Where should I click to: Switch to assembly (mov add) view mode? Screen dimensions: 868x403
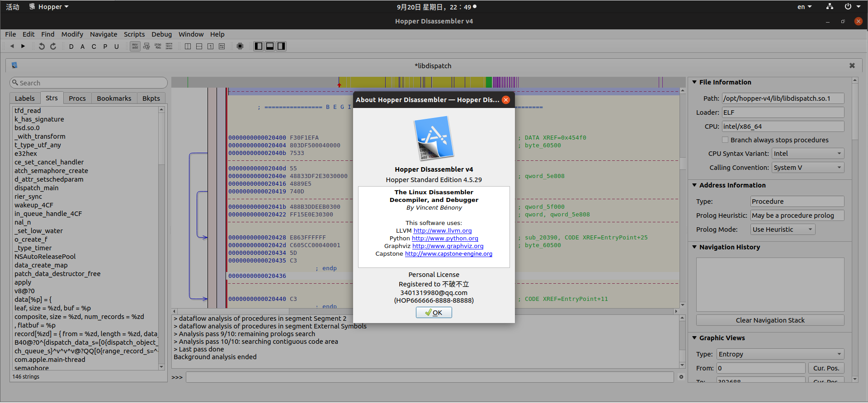click(x=135, y=46)
